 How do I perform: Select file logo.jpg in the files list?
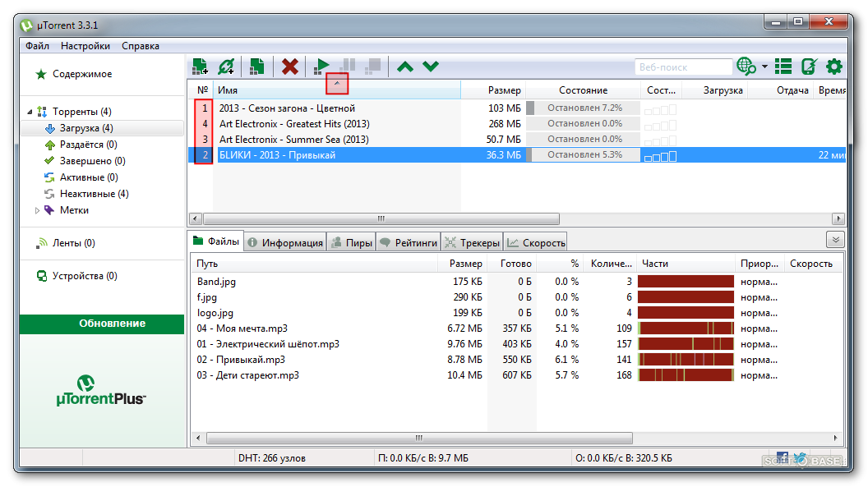(215, 313)
